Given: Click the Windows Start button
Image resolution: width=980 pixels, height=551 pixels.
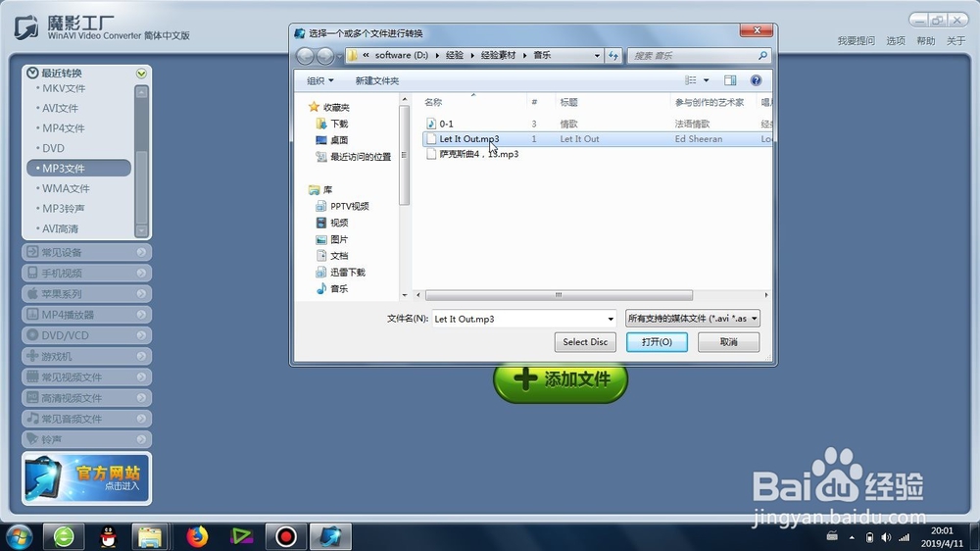Looking at the screenshot, I should (18, 536).
